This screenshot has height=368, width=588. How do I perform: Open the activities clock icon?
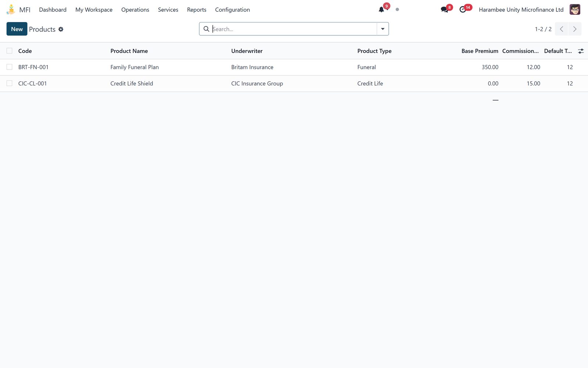point(463,10)
